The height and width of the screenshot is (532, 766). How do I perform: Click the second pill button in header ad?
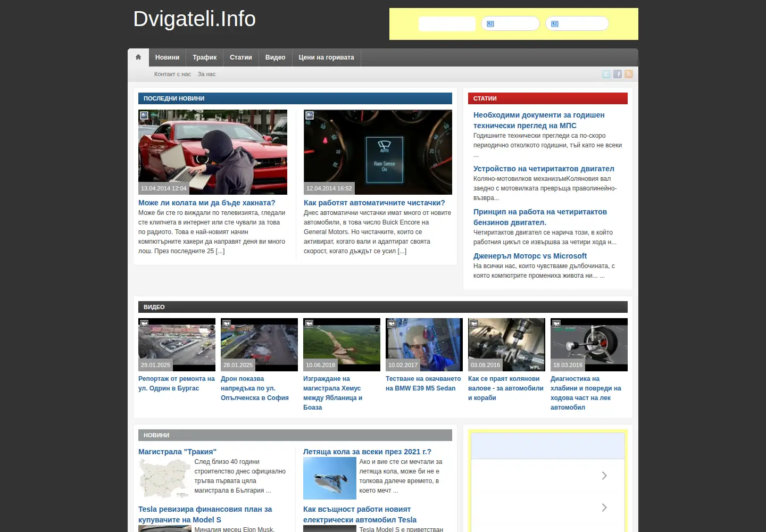tap(577, 24)
